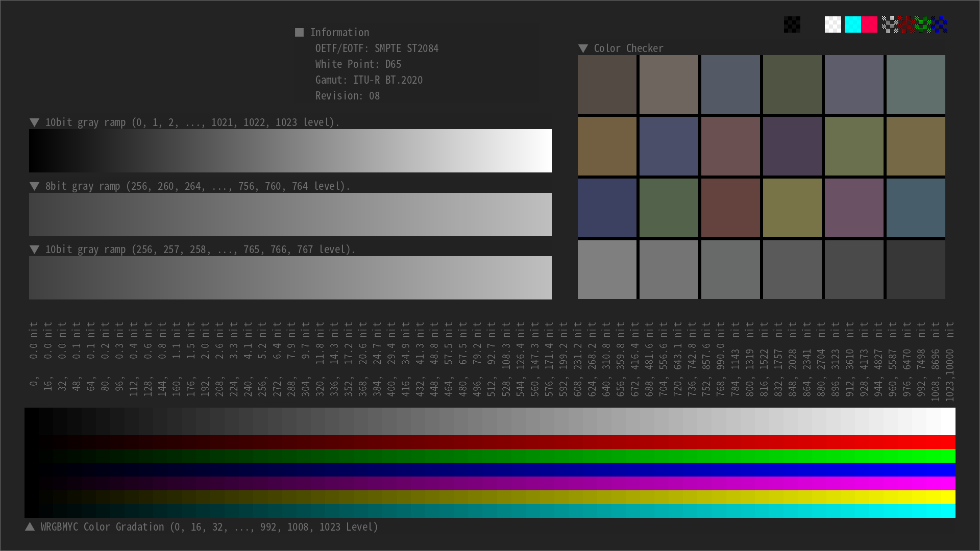Click the magenta-mauve patch in Color Checker's third row
Viewport: 980px width, 551px height.
pyautogui.click(x=854, y=208)
